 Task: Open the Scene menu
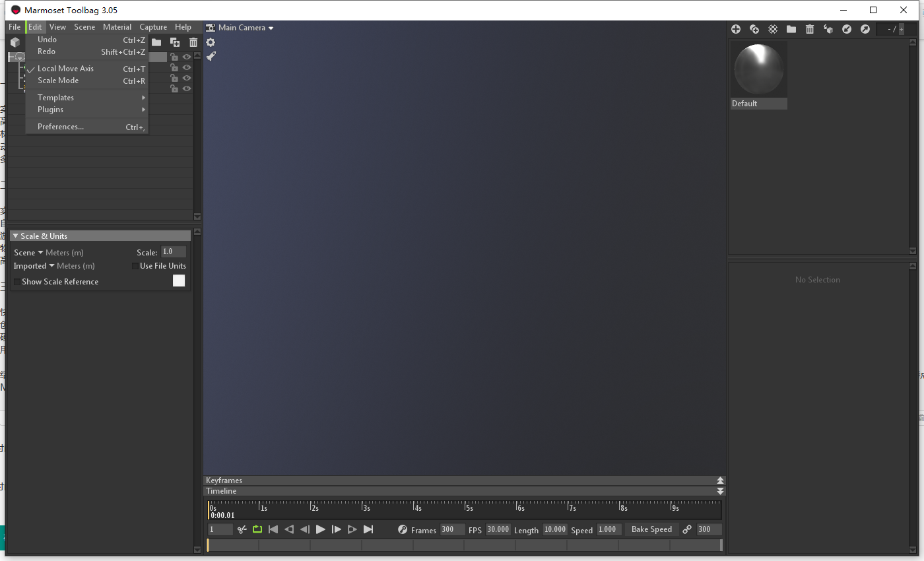84,27
